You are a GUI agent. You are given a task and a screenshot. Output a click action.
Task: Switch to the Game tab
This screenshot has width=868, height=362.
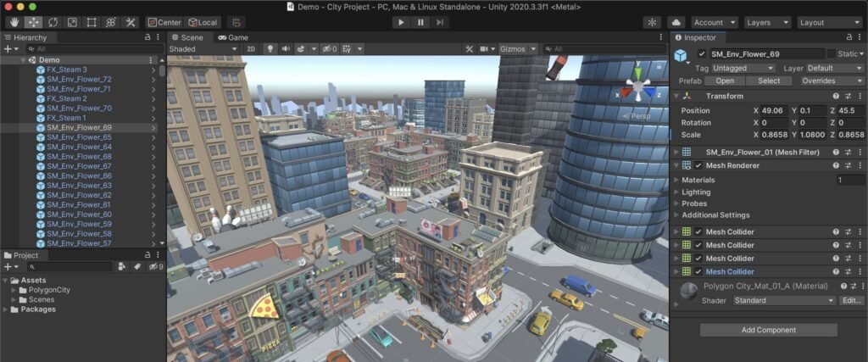click(x=233, y=37)
